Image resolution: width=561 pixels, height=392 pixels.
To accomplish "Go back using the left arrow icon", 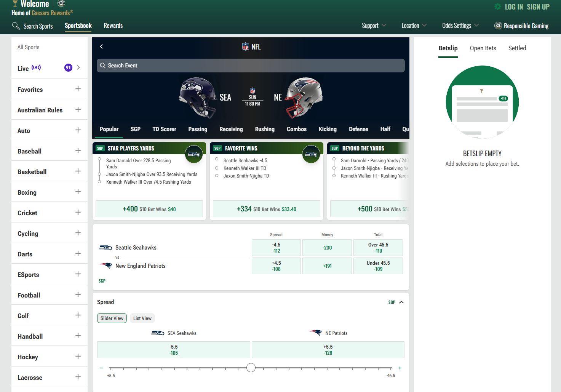I will [101, 46].
